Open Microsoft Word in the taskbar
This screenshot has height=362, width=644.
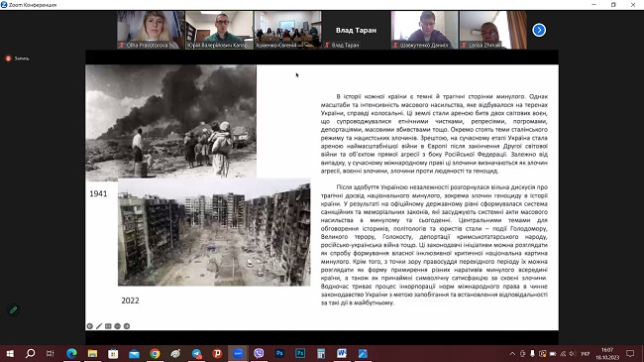(x=342, y=353)
